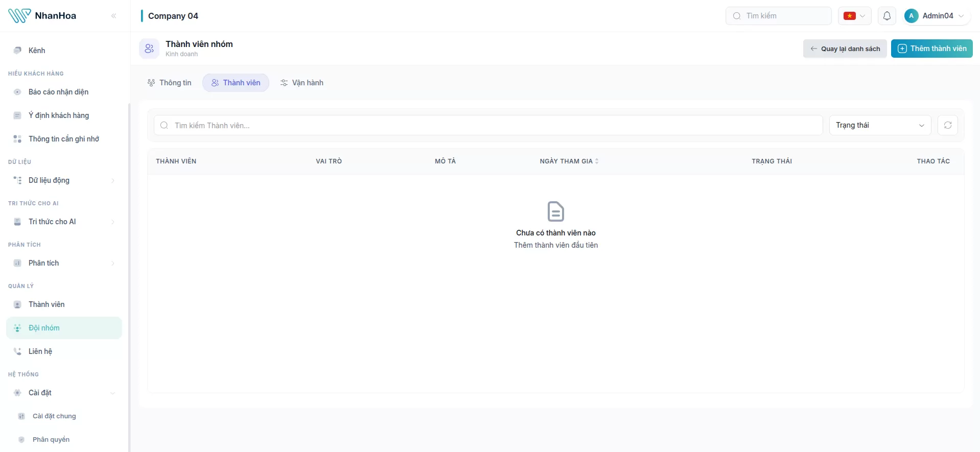Click the Kênh sidebar icon

pos(17,50)
